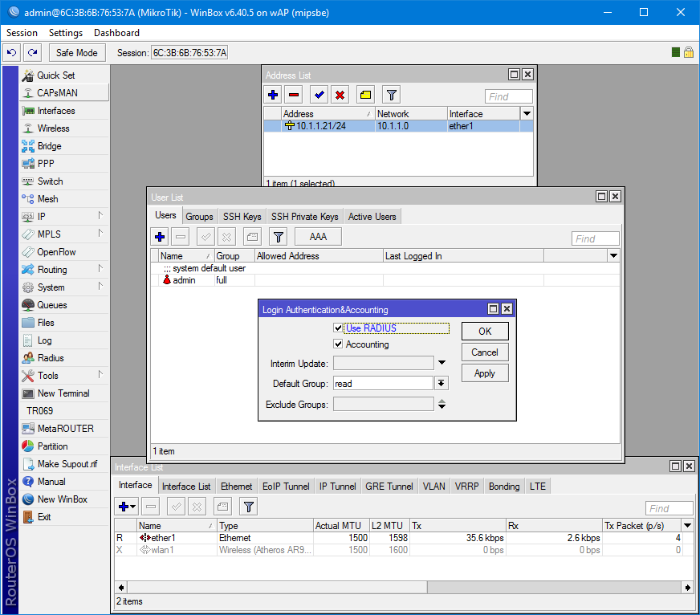
Task: Click the filter funnel in Address List
Action: (392, 95)
